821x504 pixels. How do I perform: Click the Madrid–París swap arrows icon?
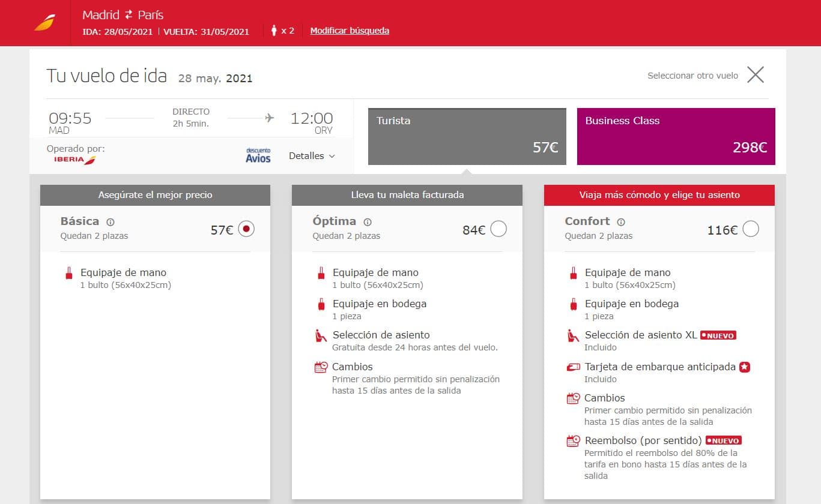(x=129, y=15)
